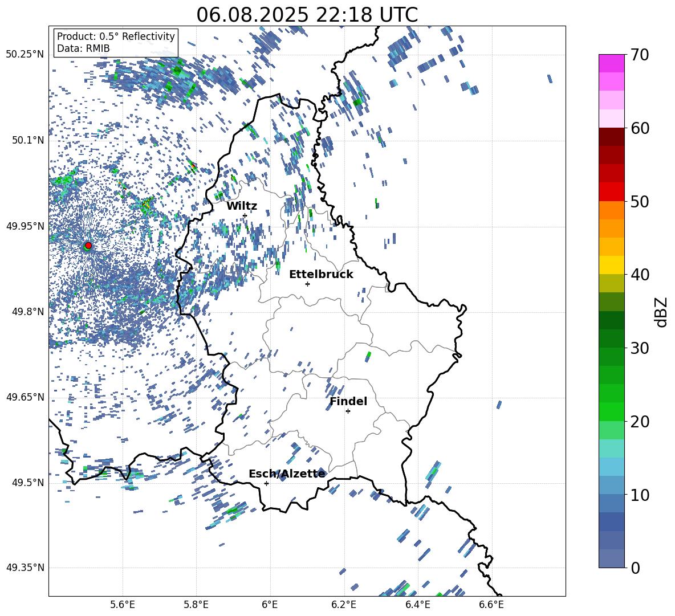Select the Ettelbruck city label
The height and width of the screenshot is (616, 675).
tap(321, 275)
